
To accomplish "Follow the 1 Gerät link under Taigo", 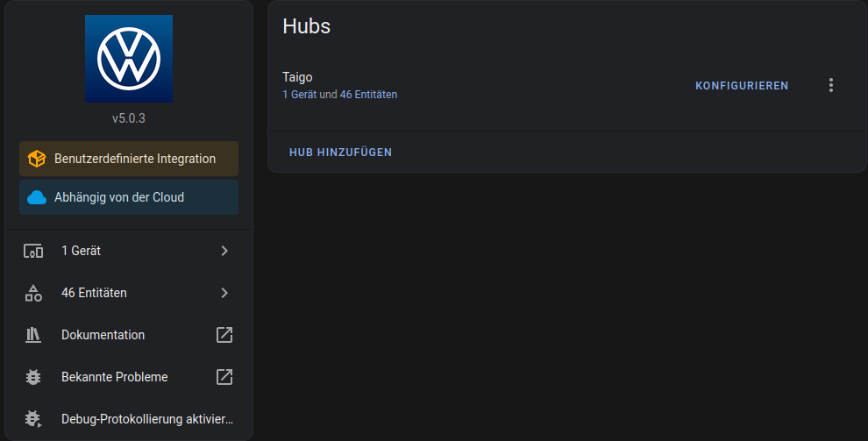I will tap(299, 95).
